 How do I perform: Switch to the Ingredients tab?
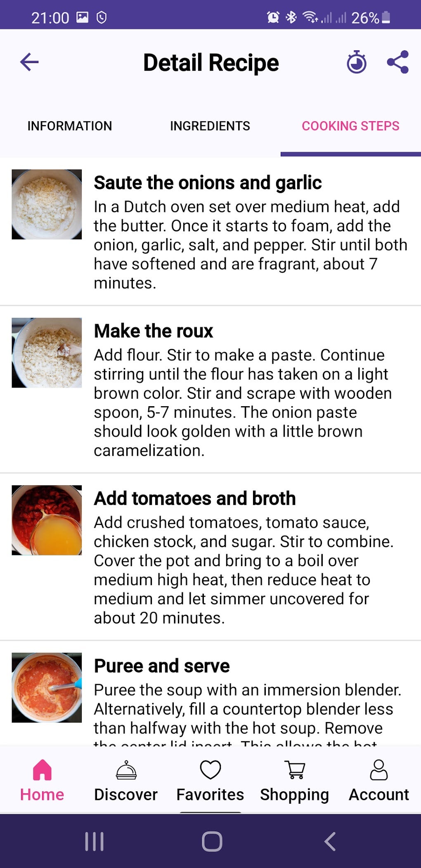point(210,126)
